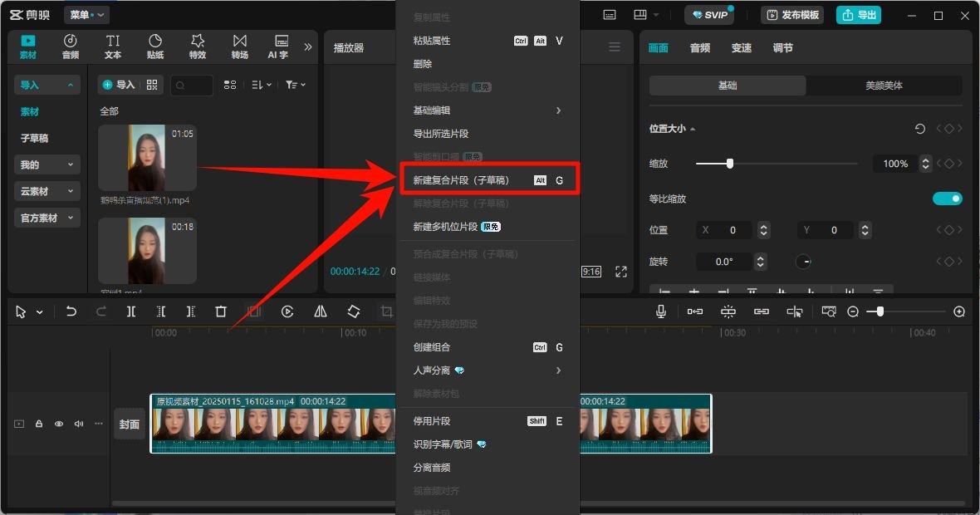The image size is (980, 515).
Task: Toggle the 等比缩放 uniform scale switch
Action: (x=947, y=199)
